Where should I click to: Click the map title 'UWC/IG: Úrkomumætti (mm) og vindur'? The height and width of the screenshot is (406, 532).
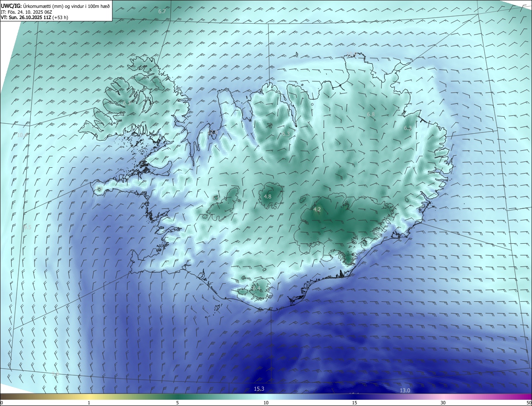pyautogui.click(x=55, y=6)
